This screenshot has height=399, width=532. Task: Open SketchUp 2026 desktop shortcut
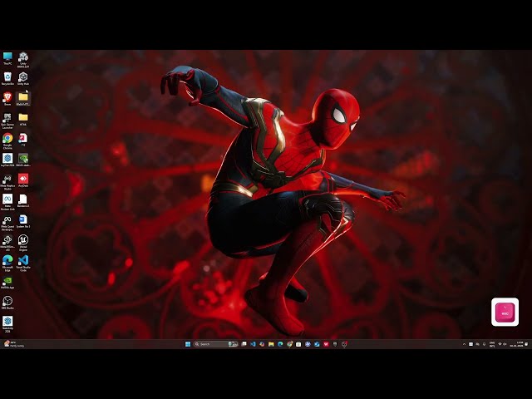(x=7, y=324)
